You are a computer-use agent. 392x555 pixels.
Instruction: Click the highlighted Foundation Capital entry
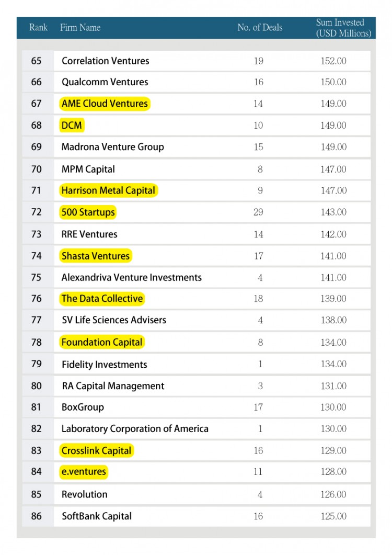coord(102,343)
